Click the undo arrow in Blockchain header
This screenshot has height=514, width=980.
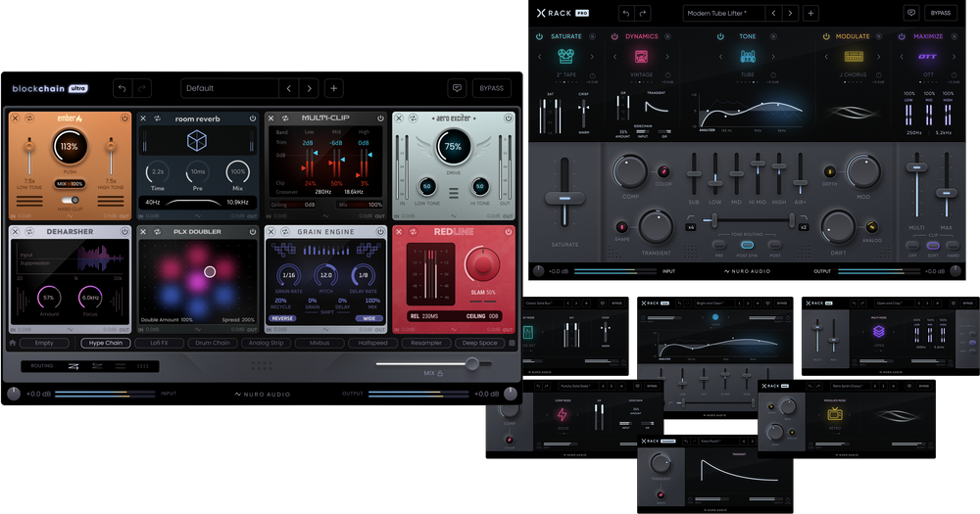[x=122, y=88]
